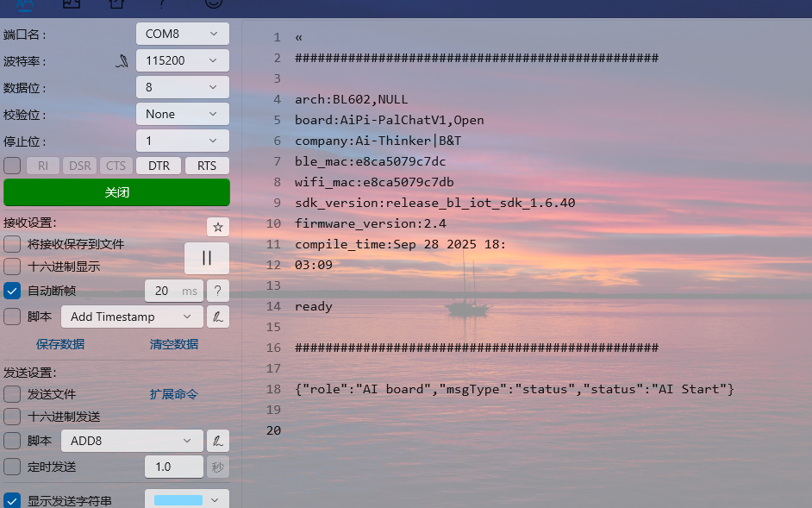812x508 pixels.
Task: Enable 十六进制显示 hex display checkbox
Action: 12,267
